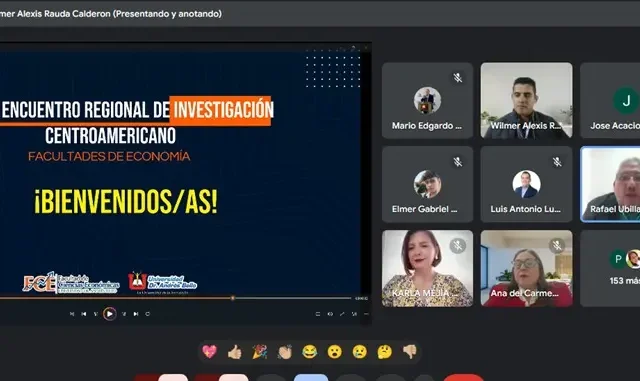
Task: Send the thumbs up reaction
Action: (234, 352)
